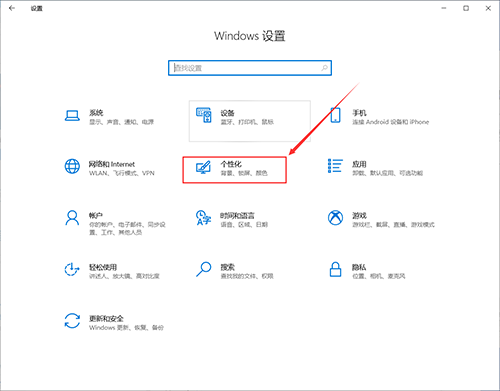Minimize the Settings window
The width and height of the screenshot is (500, 391).
444,8
